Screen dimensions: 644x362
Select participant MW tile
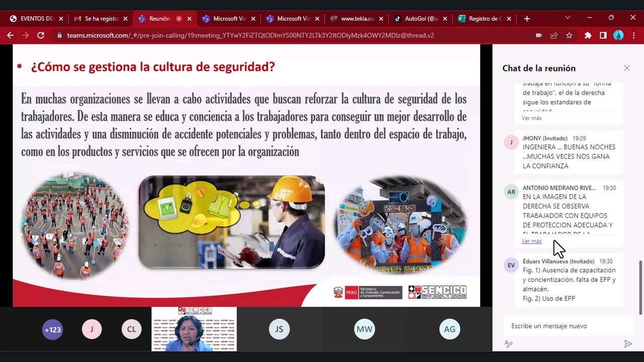(x=364, y=329)
